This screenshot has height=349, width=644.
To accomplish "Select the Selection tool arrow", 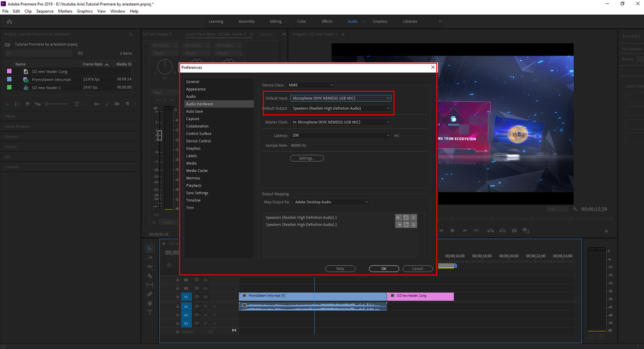I will (x=150, y=249).
